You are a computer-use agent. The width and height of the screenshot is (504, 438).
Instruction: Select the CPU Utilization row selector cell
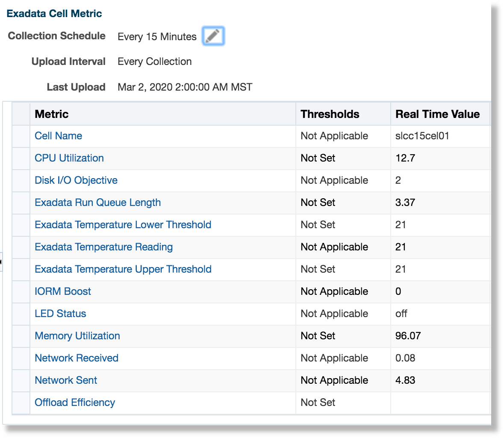click(x=21, y=158)
